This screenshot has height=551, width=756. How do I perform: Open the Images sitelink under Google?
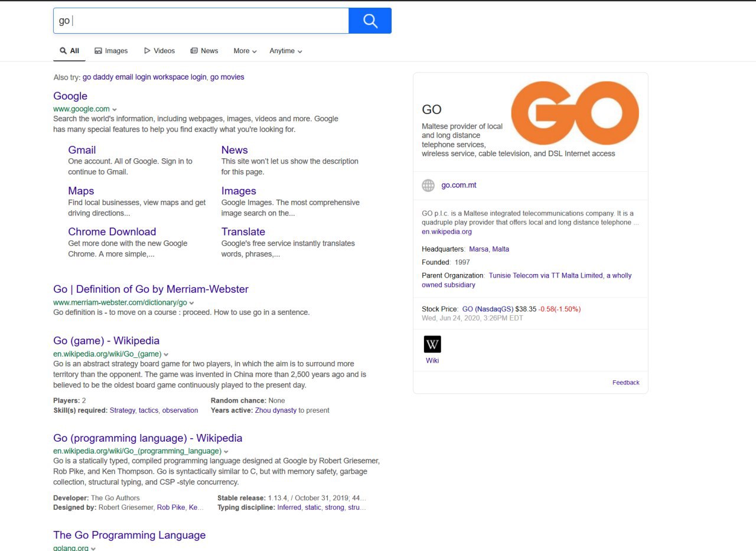coord(239,191)
